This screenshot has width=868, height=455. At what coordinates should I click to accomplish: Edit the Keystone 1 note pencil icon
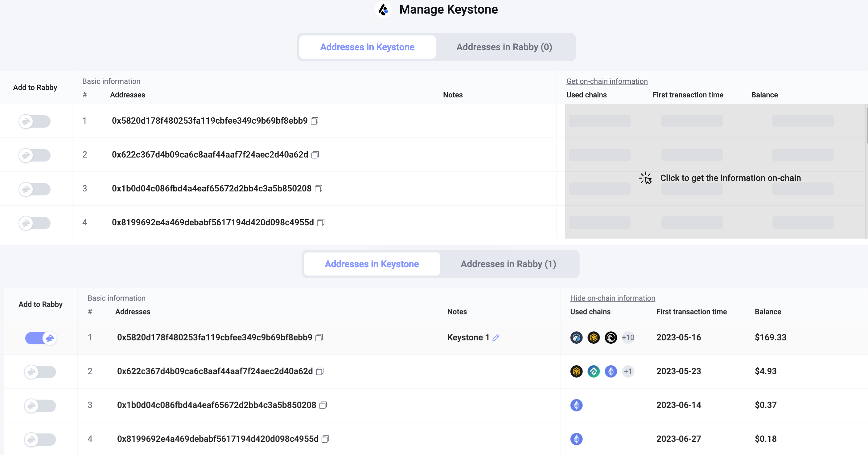click(x=496, y=338)
